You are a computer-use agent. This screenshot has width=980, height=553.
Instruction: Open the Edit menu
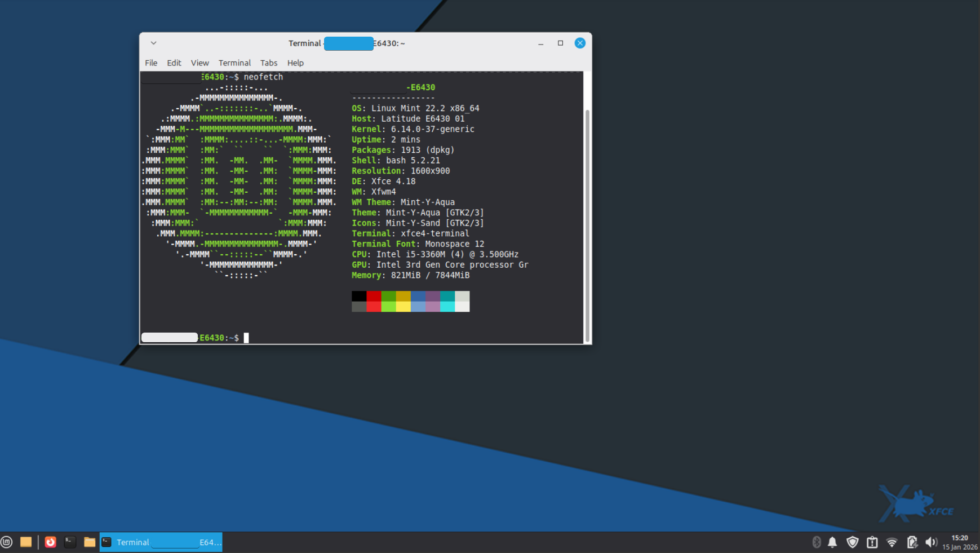174,63
